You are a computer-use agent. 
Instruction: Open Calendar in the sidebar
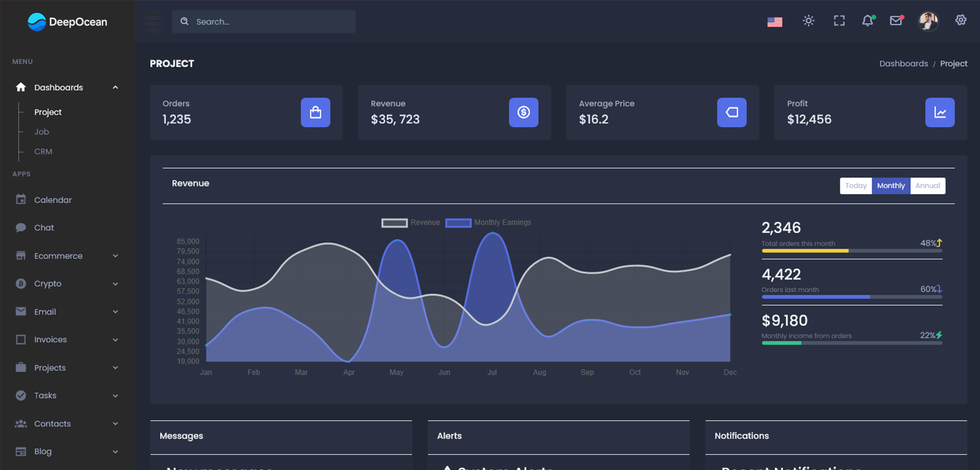pos(53,200)
